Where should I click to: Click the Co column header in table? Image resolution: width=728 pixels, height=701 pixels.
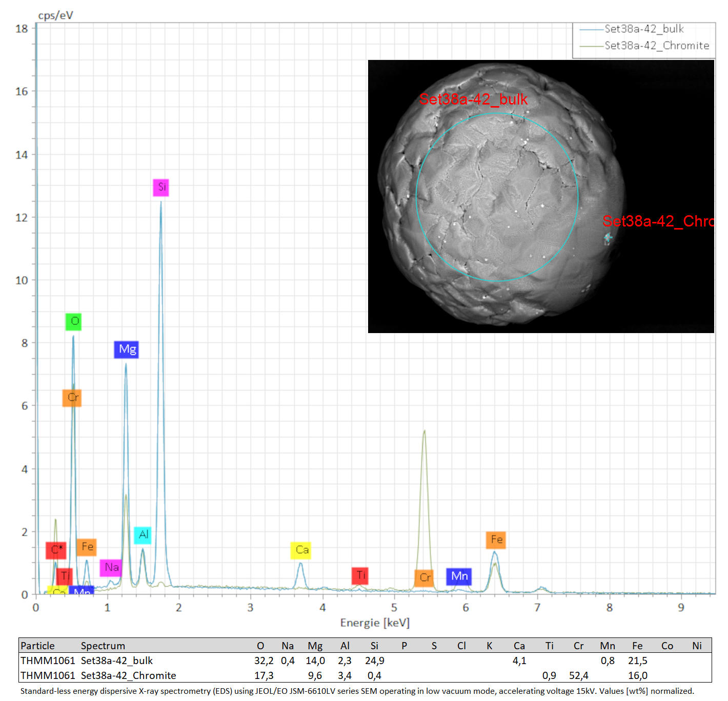click(x=667, y=646)
